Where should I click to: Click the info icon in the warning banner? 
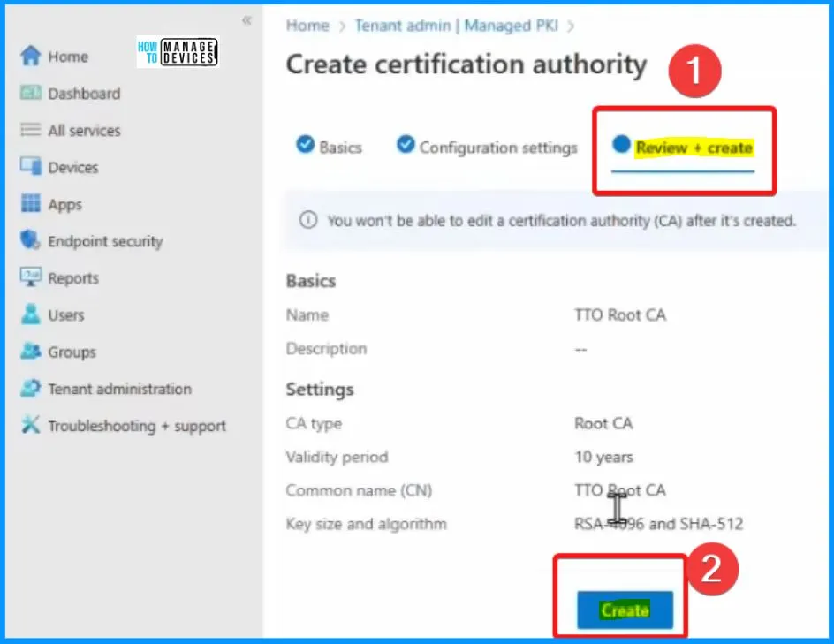coord(308,220)
